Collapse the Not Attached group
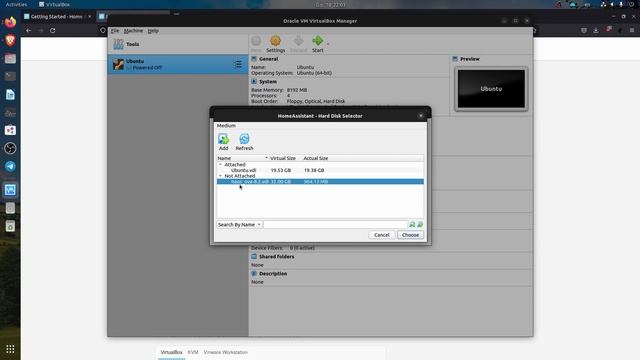This screenshot has width=640, height=360. [x=220, y=176]
